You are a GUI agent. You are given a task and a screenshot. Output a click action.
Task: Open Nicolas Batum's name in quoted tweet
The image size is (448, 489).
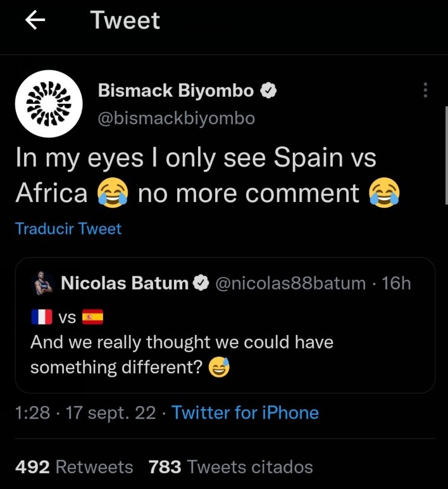tap(124, 284)
